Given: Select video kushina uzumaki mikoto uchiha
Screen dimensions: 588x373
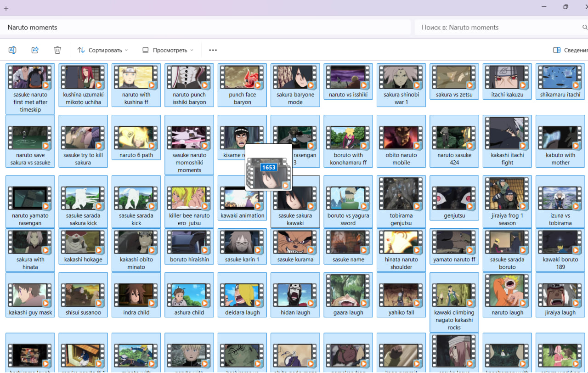Looking at the screenshot, I should [83, 85].
